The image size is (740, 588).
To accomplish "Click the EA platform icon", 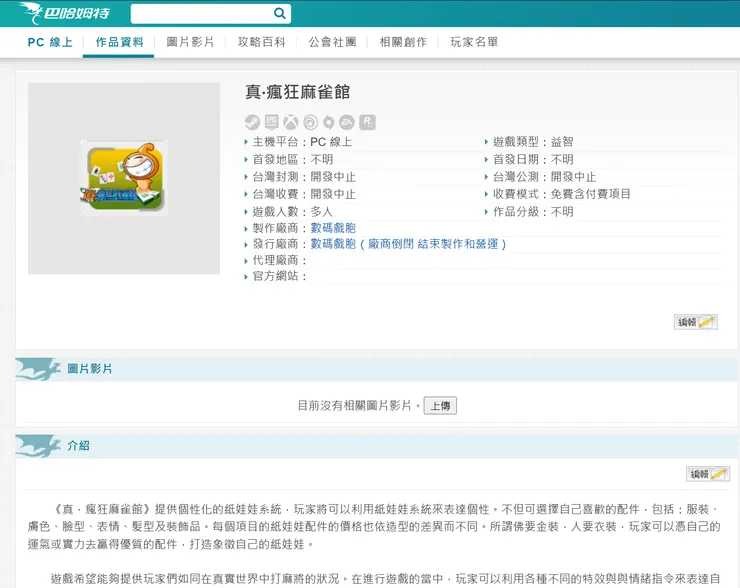I will (347, 122).
